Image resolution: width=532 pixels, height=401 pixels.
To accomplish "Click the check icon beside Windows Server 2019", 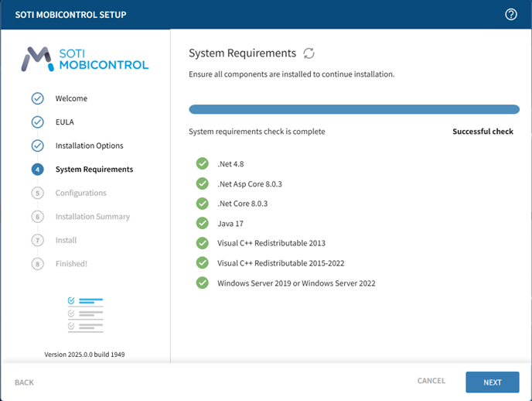I will point(203,283).
